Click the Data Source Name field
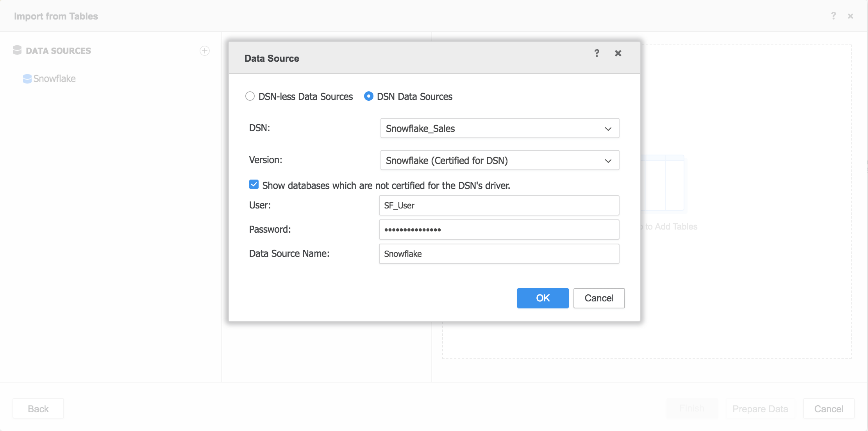This screenshot has width=868, height=431. click(499, 254)
